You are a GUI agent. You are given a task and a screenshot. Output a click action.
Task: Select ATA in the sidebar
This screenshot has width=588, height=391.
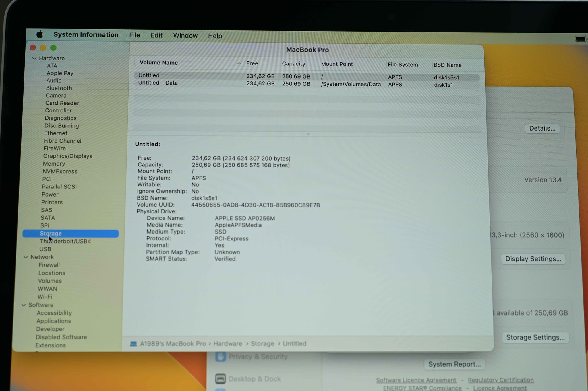pyautogui.click(x=52, y=66)
